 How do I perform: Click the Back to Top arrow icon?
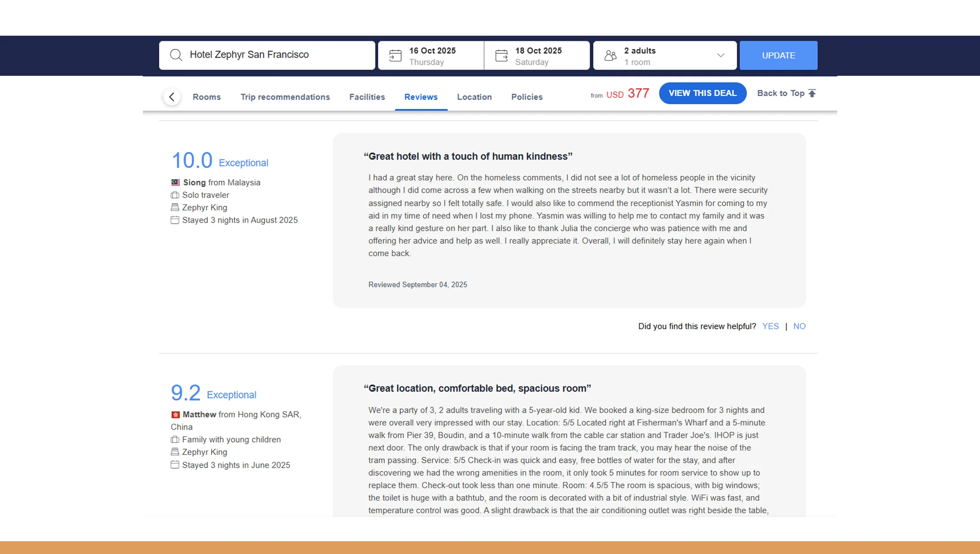click(x=812, y=93)
